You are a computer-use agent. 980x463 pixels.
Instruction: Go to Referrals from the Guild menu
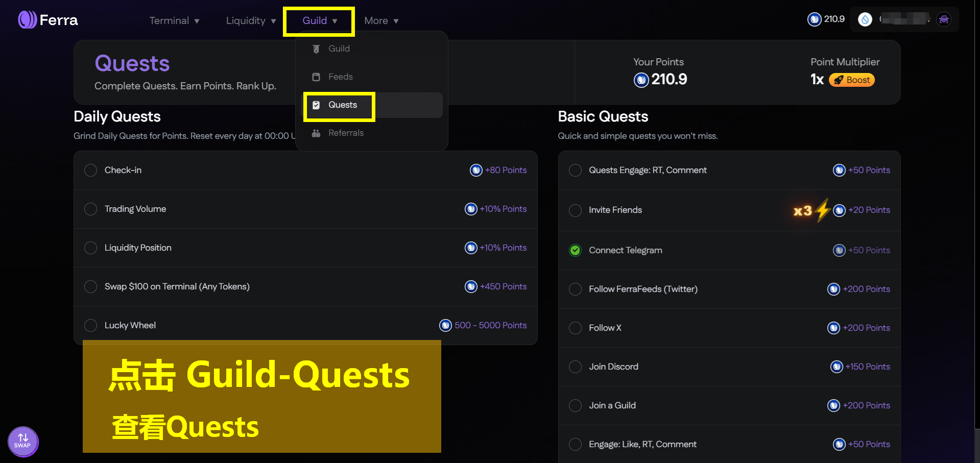point(372,133)
